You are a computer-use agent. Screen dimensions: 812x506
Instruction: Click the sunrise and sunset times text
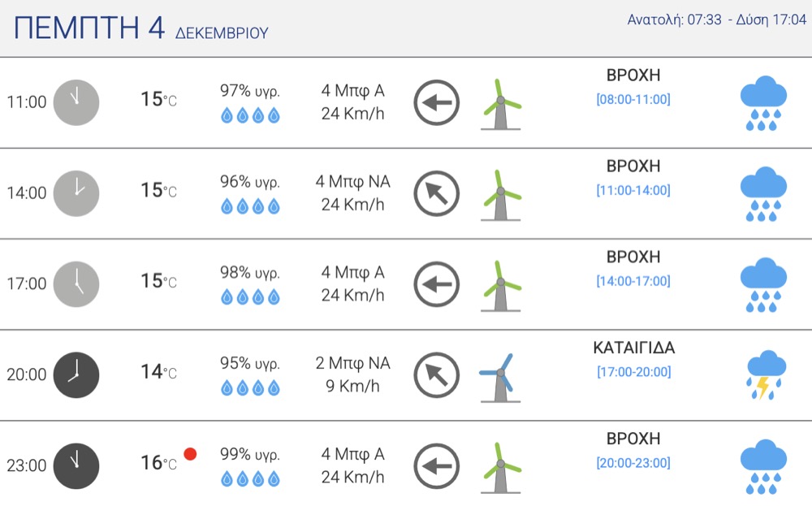coord(716,20)
